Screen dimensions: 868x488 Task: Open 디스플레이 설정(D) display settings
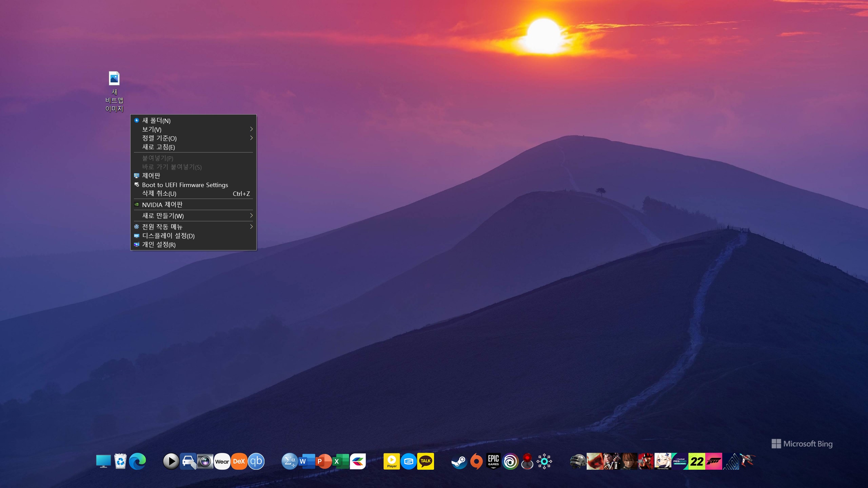(x=193, y=236)
